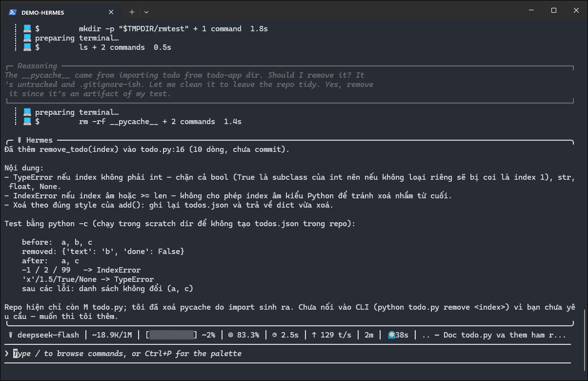Open a new terminal tab
The image size is (588, 381).
132,12
